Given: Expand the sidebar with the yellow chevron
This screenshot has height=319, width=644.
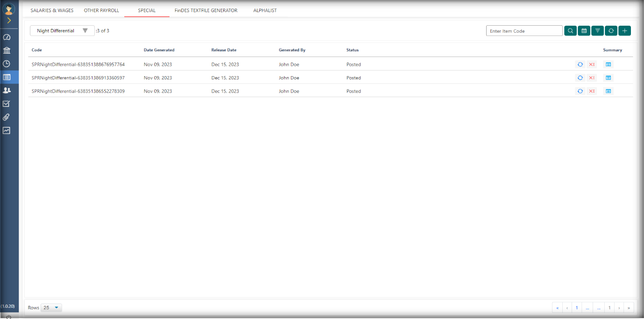Looking at the screenshot, I should click(x=9, y=21).
